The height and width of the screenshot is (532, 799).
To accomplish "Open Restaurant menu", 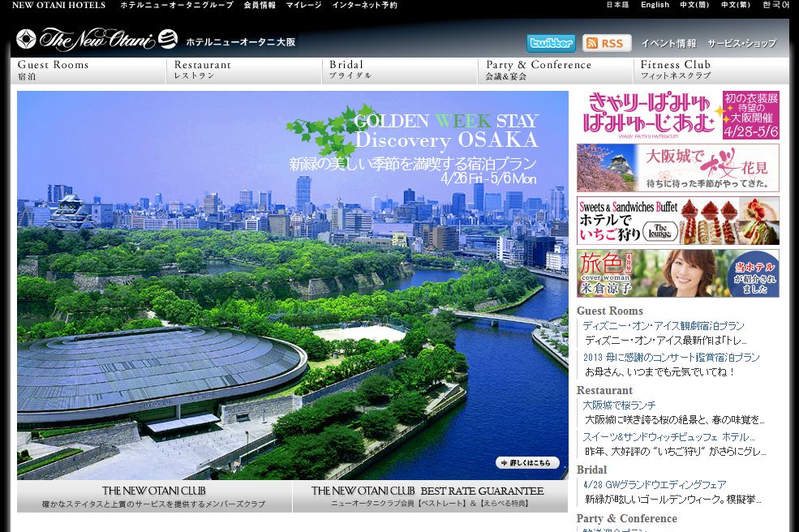I will point(244,71).
